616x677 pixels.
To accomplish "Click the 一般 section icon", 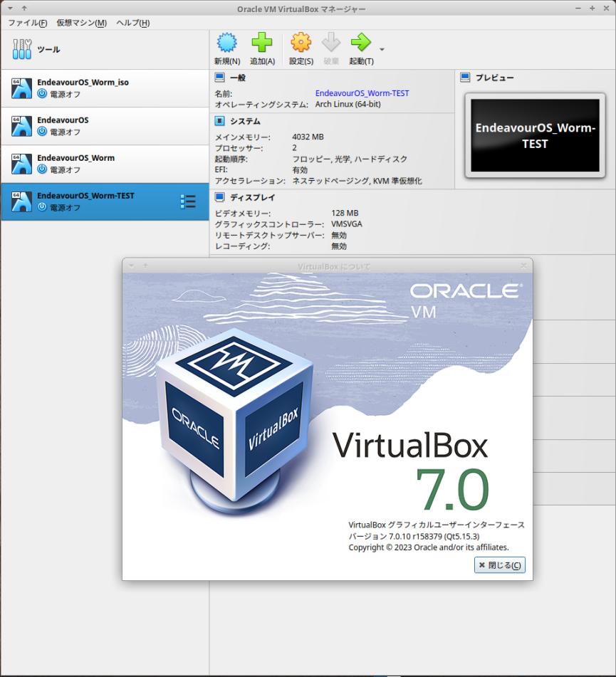I will click(219, 78).
